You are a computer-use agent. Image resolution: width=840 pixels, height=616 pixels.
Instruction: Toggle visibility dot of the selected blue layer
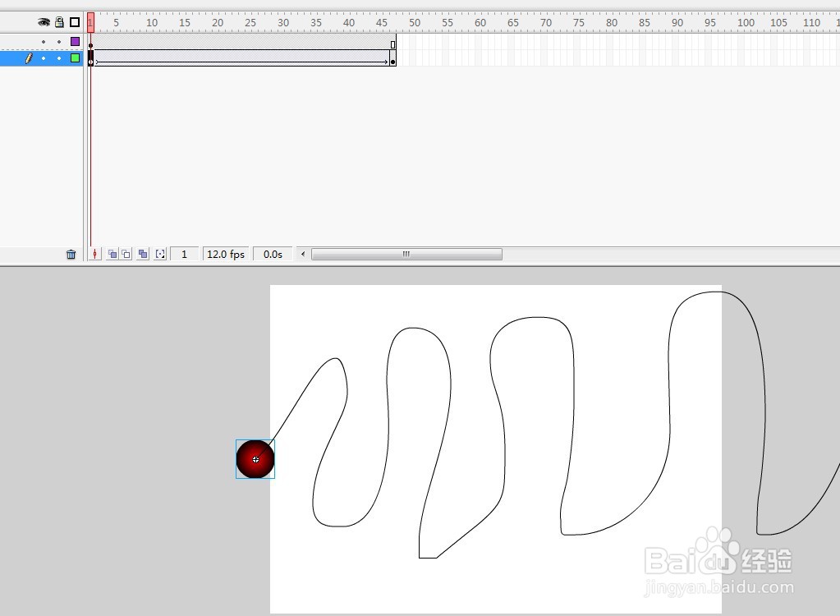(x=44, y=57)
